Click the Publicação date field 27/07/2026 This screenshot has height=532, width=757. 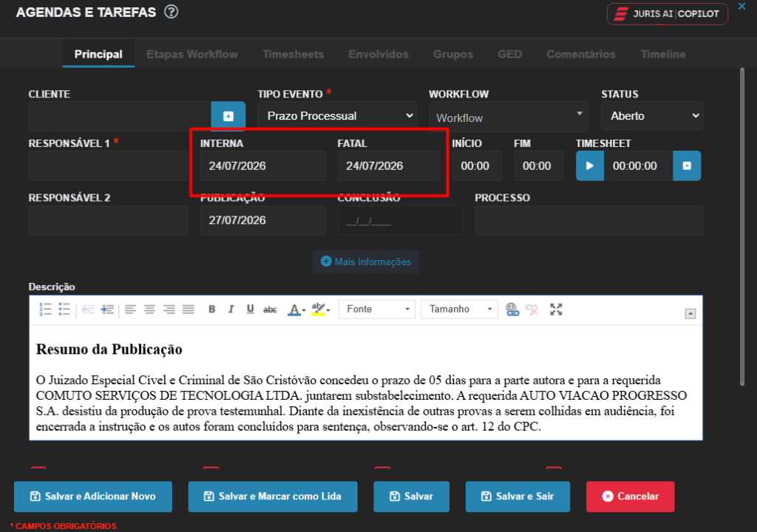point(263,220)
